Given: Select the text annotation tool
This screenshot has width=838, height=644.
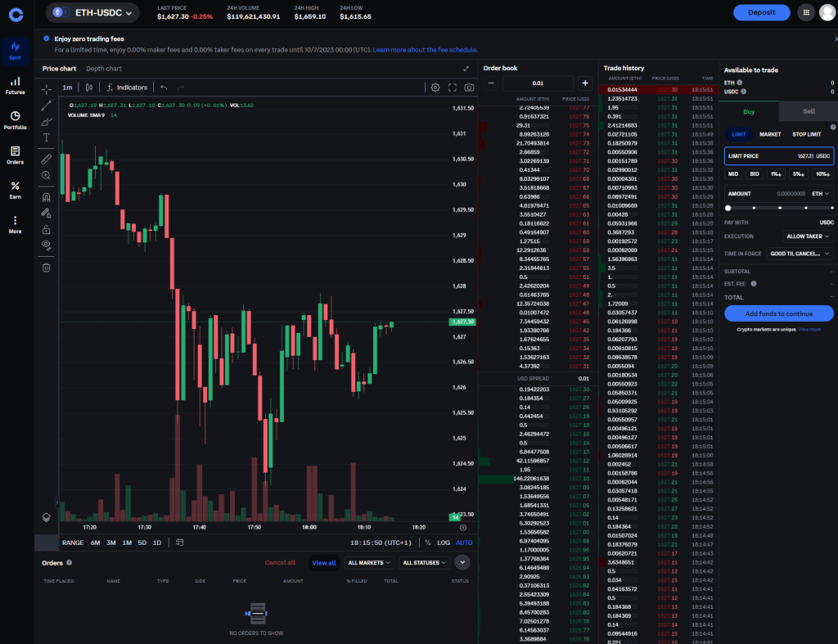Looking at the screenshot, I should point(46,137).
